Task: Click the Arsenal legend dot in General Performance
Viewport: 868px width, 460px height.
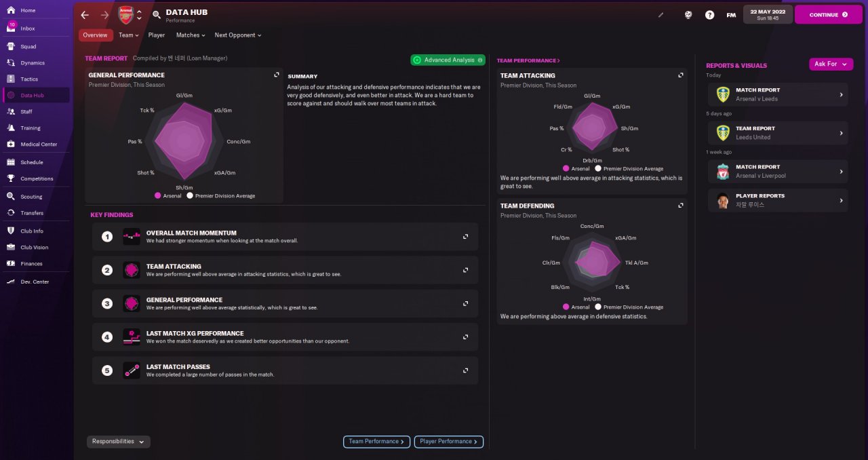Action: (158, 196)
